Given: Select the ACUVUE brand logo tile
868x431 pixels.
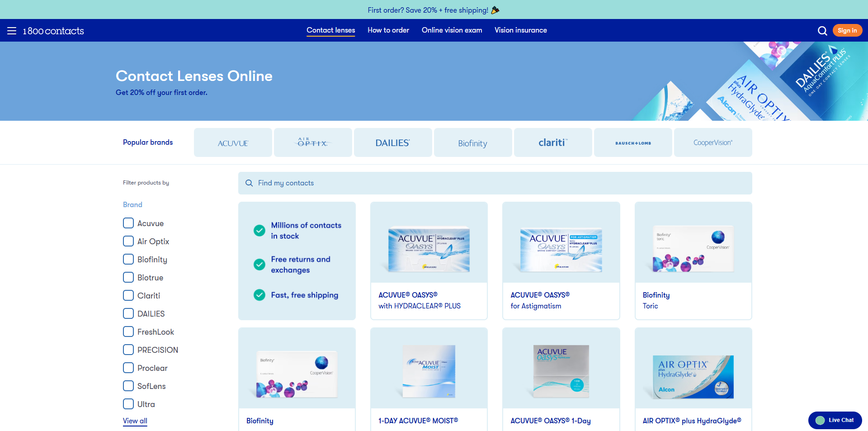Looking at the screenshot, I should click(233, 143).
